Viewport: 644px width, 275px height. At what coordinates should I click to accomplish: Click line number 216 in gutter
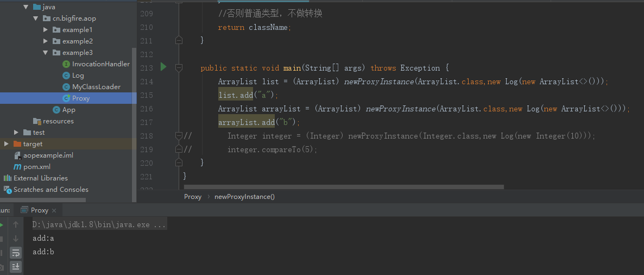147,109
